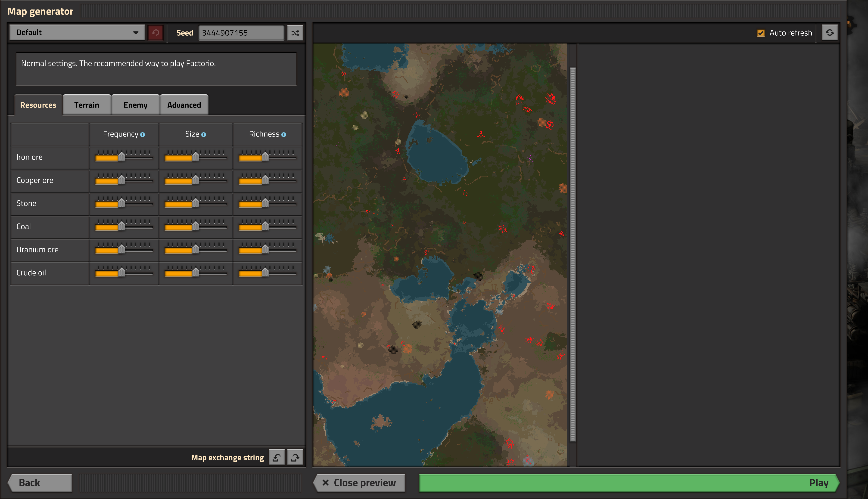This screenshot has height=499, width=868.
Task: Switch to the Terrain tab
Action: (87, 105)
